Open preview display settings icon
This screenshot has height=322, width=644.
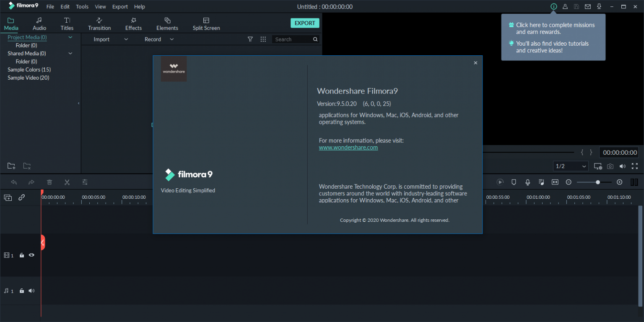coord(598,166)
